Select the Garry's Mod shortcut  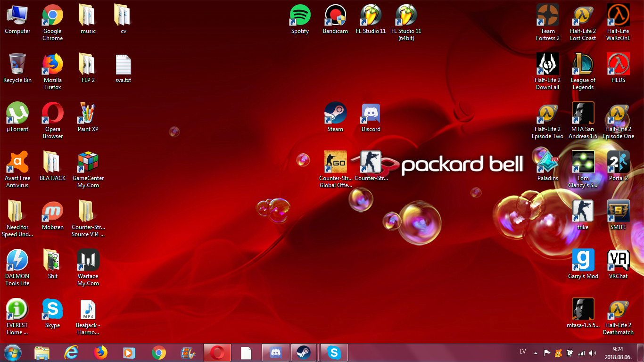(583, 264)
